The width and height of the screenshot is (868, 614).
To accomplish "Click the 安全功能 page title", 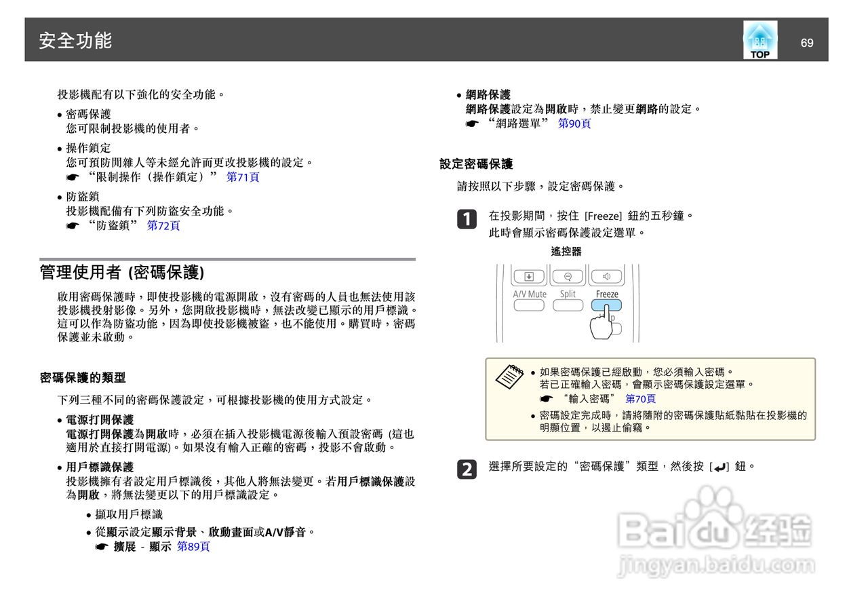I will pyautogui.click(x=75, y=41).
